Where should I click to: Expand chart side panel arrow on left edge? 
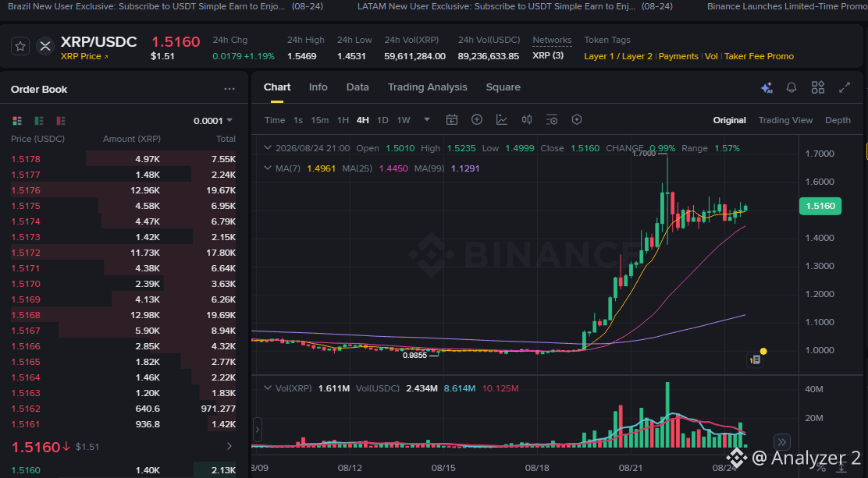258,430
